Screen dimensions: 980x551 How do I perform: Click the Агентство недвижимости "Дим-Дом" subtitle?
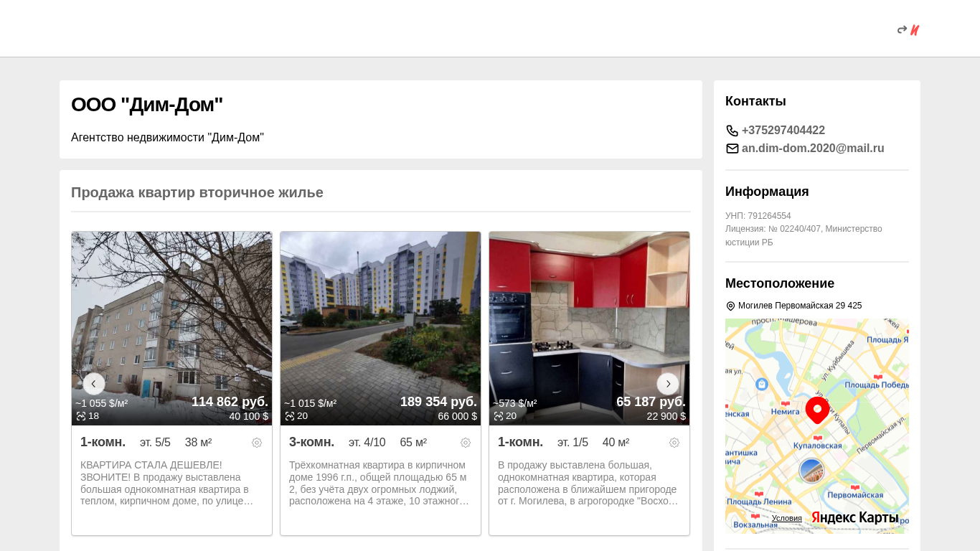(x=167, y=137)
